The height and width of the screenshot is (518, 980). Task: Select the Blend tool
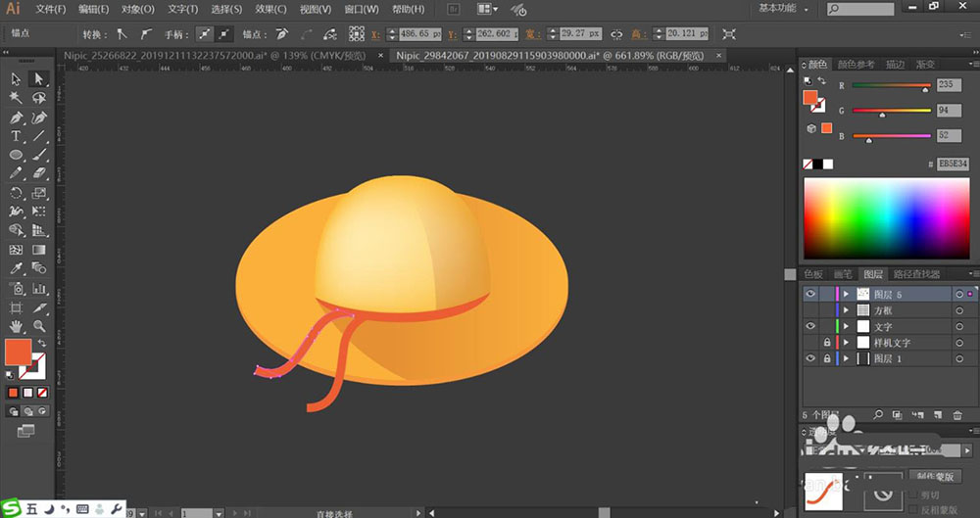point(39,268)
